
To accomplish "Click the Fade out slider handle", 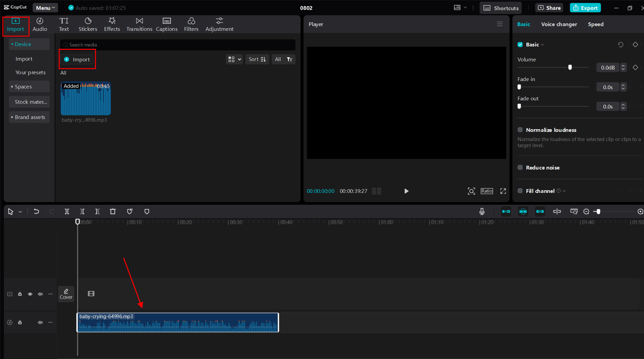I will click(x=519, y=106).
